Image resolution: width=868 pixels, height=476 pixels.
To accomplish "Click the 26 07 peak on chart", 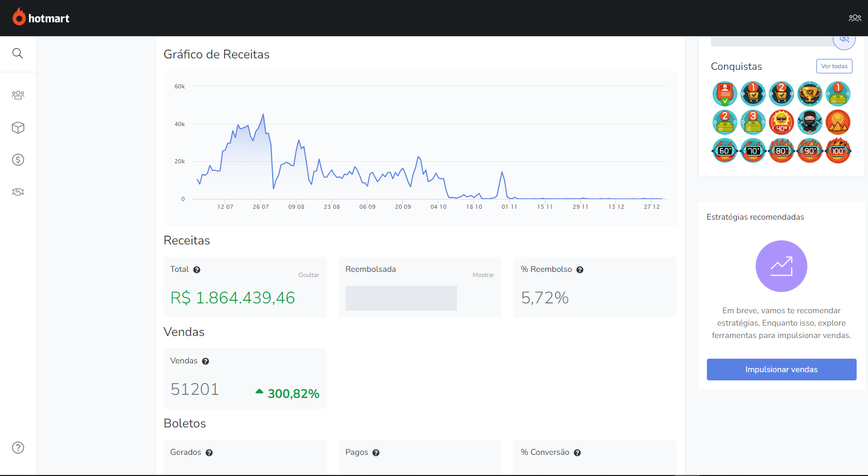I will tap(263, 115).
